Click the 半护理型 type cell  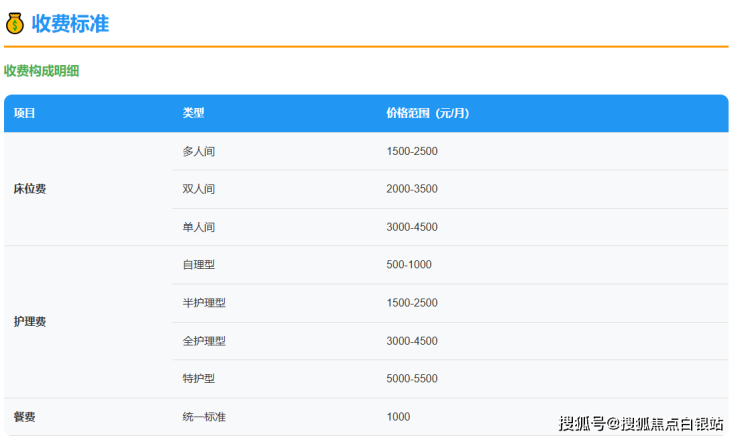204,303
